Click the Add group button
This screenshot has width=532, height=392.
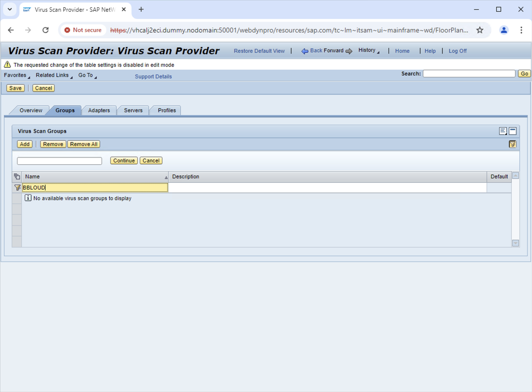coord(25,144)
